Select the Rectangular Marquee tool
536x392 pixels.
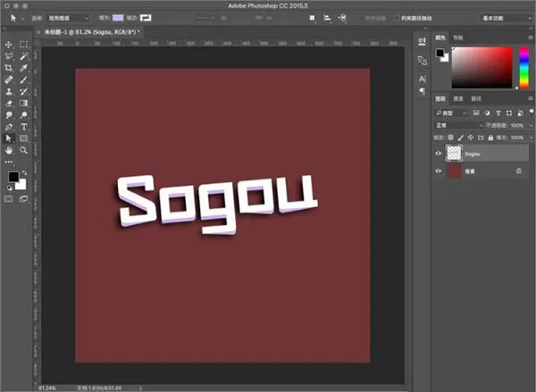coord(23,45)
